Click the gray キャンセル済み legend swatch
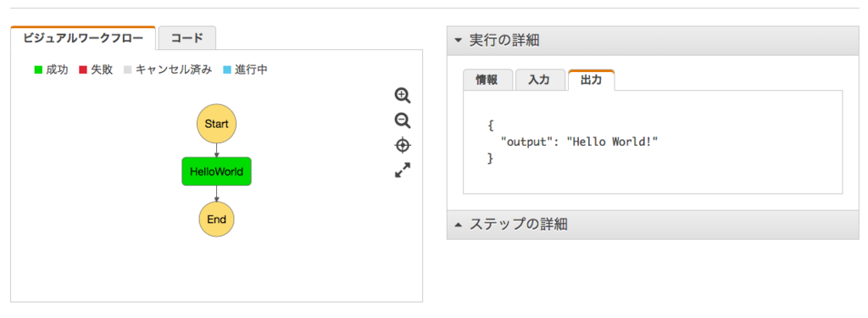This screenshot has width=868, height=318. 127,70
